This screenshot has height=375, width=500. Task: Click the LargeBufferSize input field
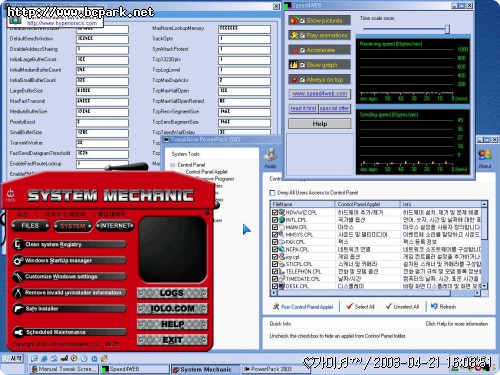102,91
